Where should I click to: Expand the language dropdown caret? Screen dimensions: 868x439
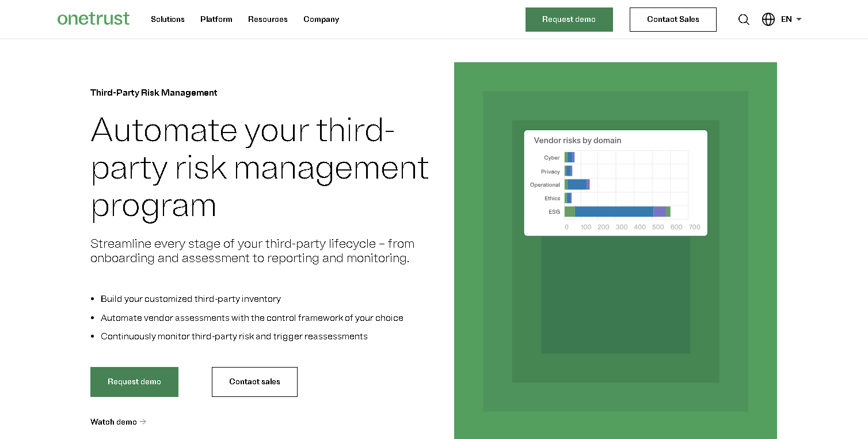[x=799, y=20]
